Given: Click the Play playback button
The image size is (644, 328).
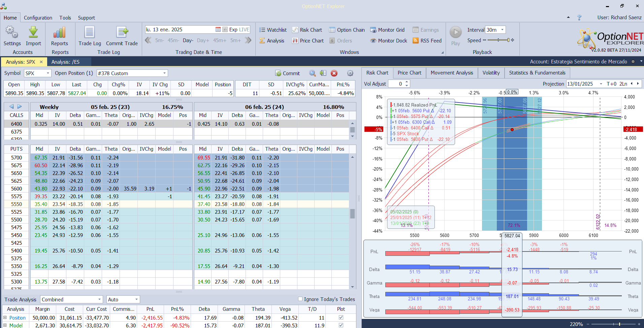Looking at the screenshot, I should [x=456, y=32].
